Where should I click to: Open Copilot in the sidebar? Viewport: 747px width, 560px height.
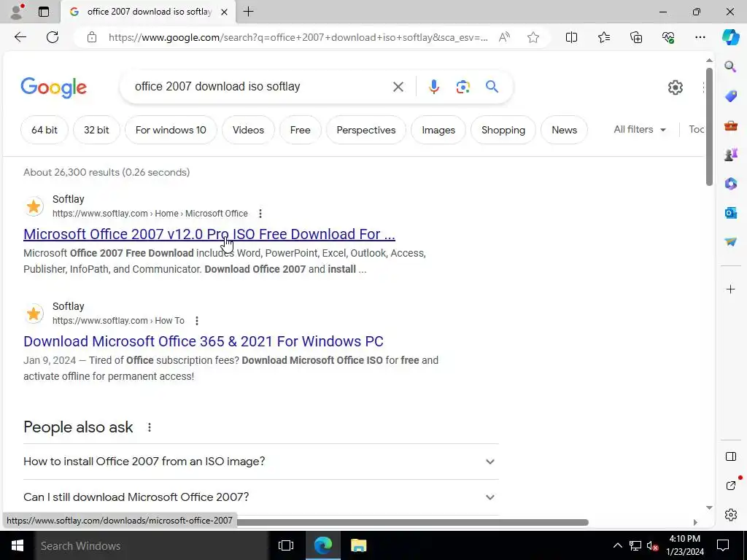731,37
